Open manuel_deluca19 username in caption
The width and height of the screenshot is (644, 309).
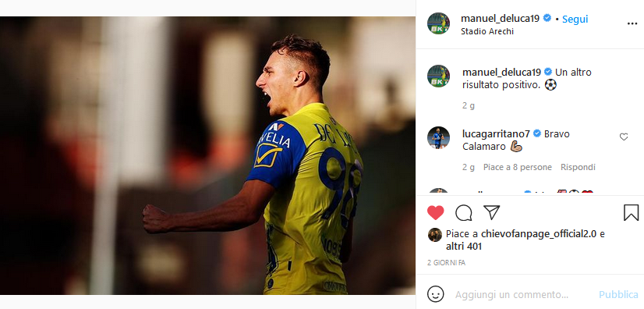click(501, 73)
